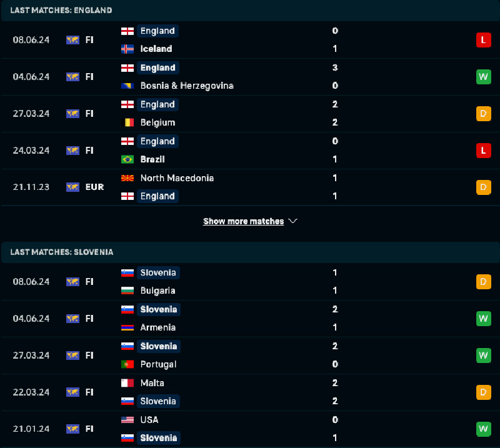Click red L badge for England-Iceland

(483, 40)
